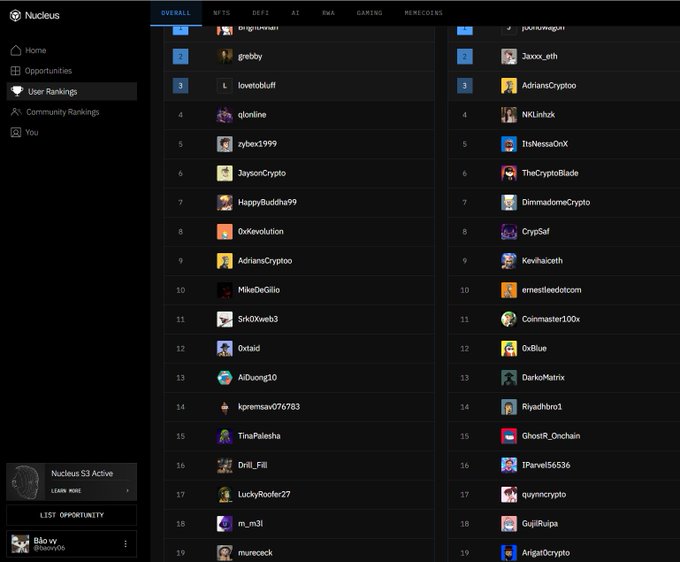Open MikeDeGilio's avatar

[225, 290]
